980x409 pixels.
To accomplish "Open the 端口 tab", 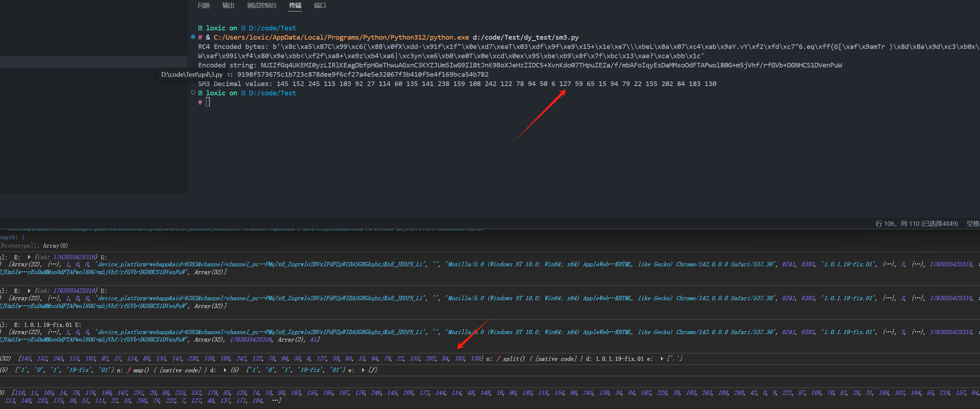I will (319, 5).
